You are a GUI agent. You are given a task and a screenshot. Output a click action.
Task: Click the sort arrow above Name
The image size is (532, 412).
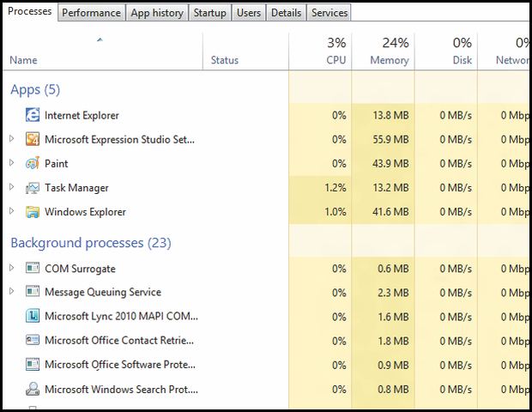[x=100, y=40]
